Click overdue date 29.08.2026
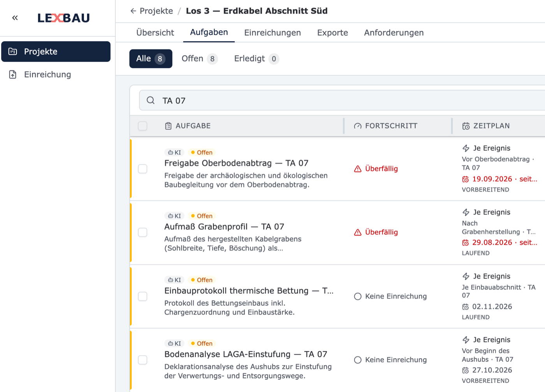Viewport: 545px width, 392px height. point(492,243)
